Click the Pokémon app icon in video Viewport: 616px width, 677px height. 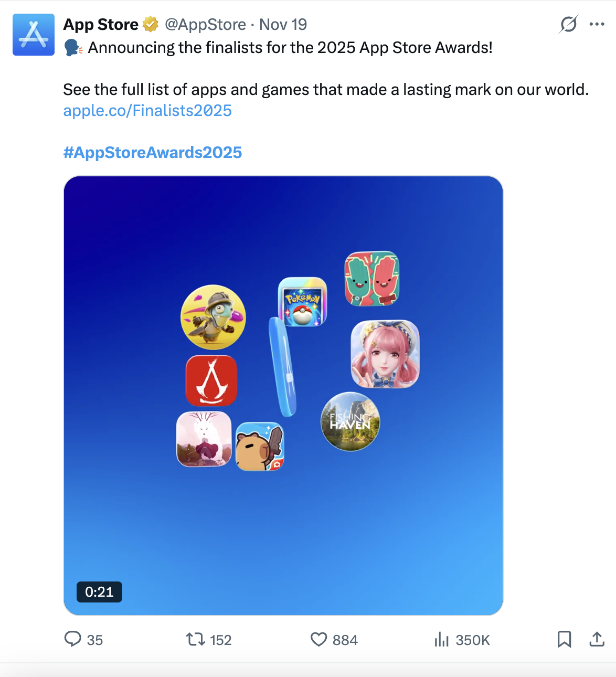pyautogui.click(x=302, y=302)
